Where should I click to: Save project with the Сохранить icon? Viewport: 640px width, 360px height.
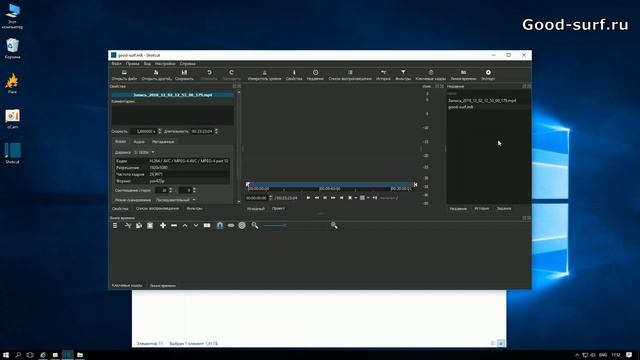(184, 75)
